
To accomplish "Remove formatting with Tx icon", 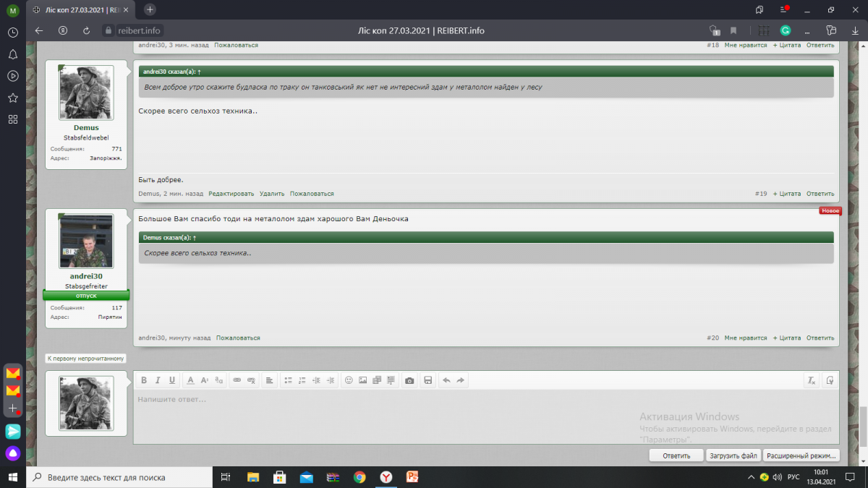I will pyautogui.click(x=812, y=380).
